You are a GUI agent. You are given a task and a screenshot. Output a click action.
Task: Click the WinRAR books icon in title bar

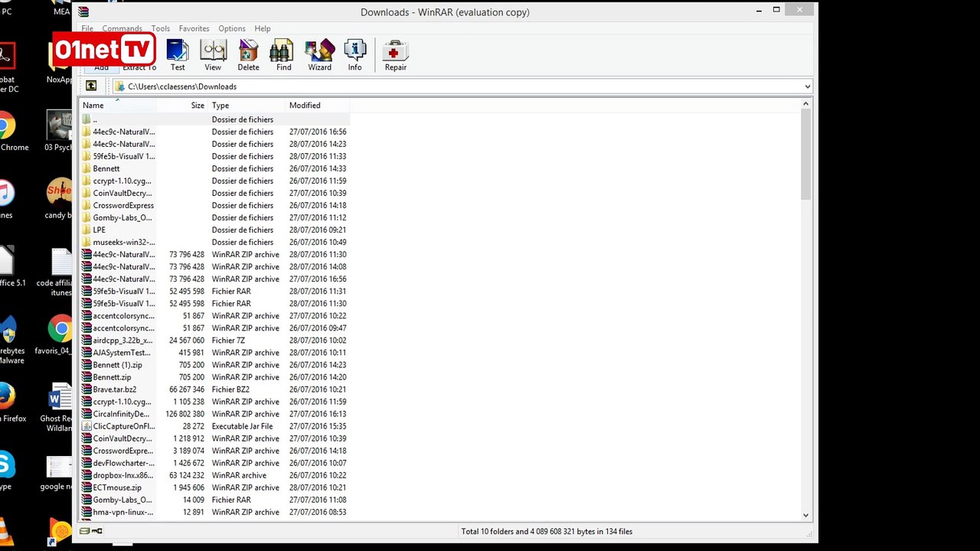tap(83, 11)
